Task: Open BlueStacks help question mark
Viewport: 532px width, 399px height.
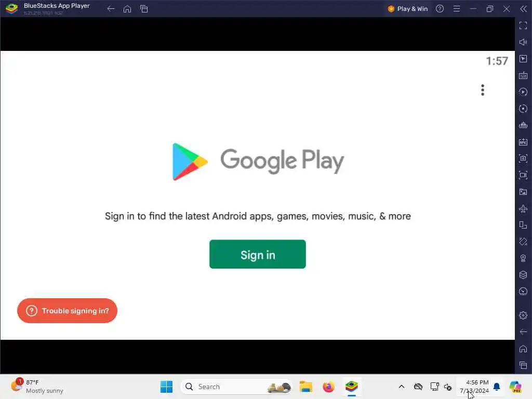Action: click(x=440, y=9)
